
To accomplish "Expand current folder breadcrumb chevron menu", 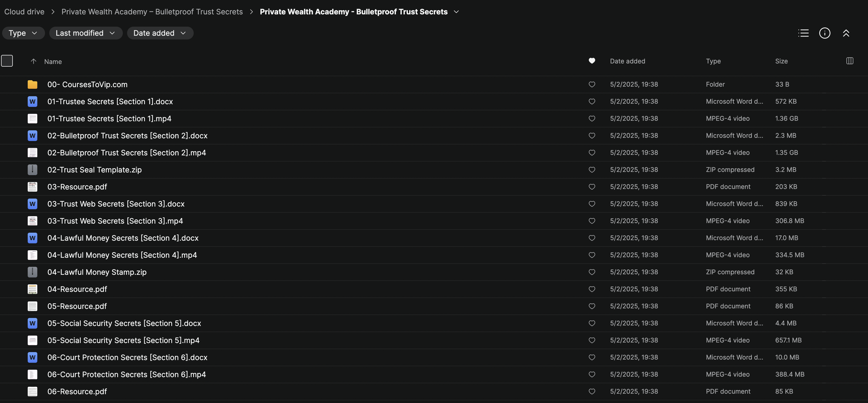I will click(x=456, y=12).
